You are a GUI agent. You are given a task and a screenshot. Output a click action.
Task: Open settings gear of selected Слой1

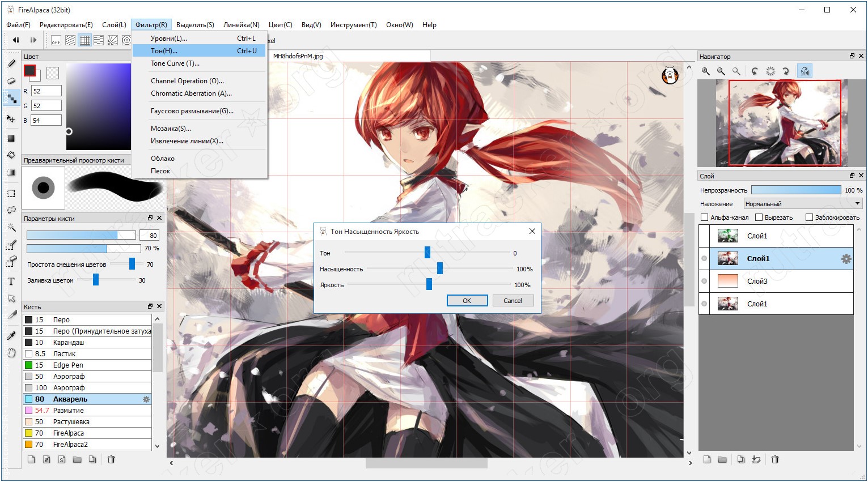846,259
